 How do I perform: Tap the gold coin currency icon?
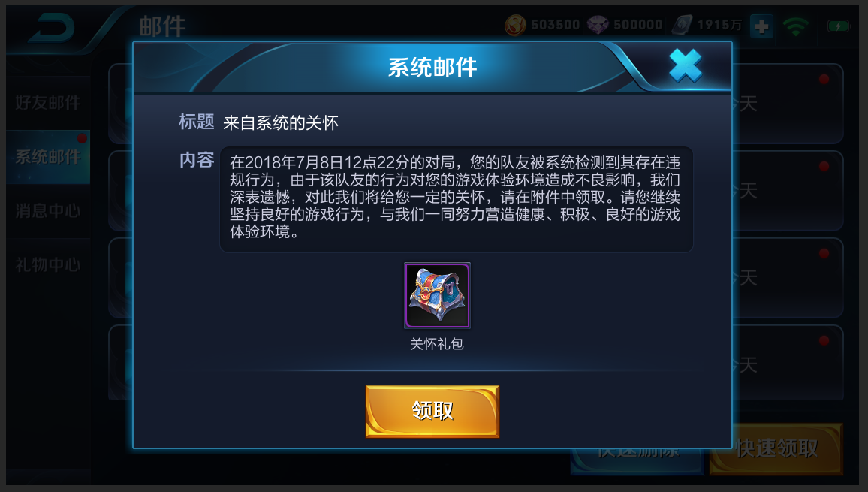pyautogui.click(x=515, y=25)
